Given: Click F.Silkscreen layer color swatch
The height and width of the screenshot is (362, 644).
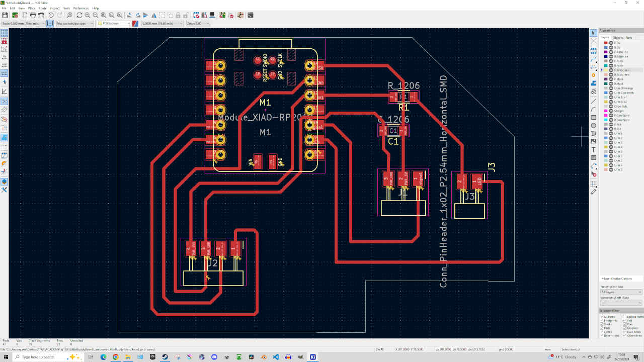Looking at the screenshot, I should (x=606, y=70).
